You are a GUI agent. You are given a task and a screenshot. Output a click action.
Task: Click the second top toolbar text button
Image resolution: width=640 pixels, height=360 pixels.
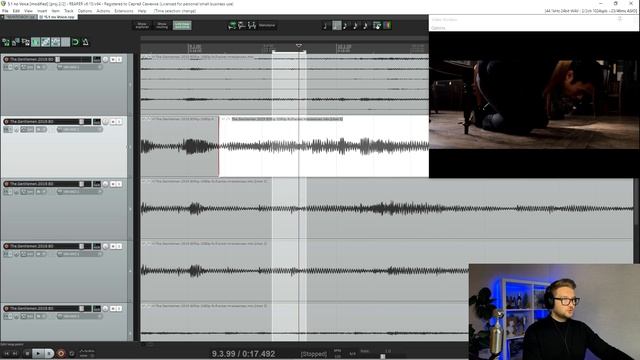click(x=162, y=25)
